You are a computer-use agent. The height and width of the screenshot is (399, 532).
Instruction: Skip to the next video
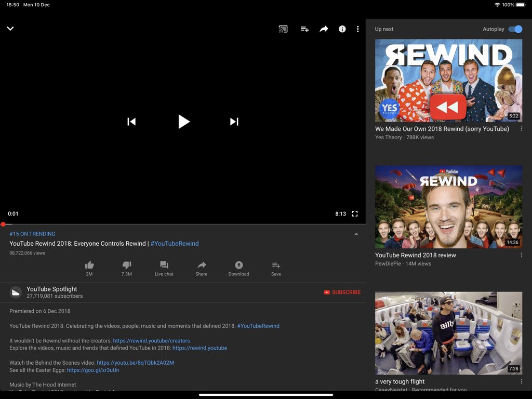click(x=234, y=122)
